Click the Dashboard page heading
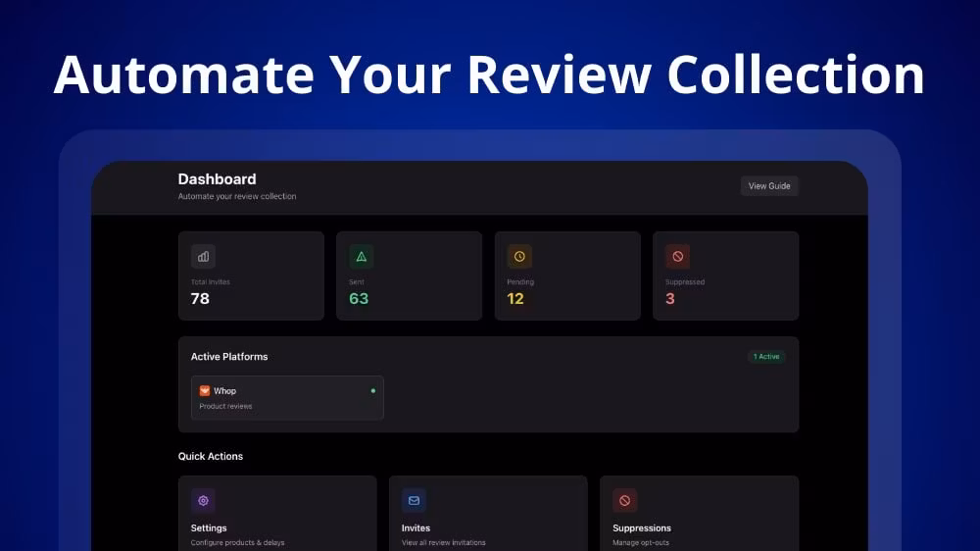Screen dimensions: 980x551 click(x=217, y=179)
